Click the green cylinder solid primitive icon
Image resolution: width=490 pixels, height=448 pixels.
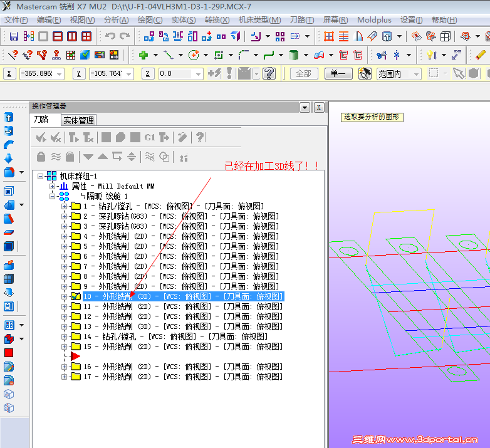pyautogui.click(x=293, y=55)
